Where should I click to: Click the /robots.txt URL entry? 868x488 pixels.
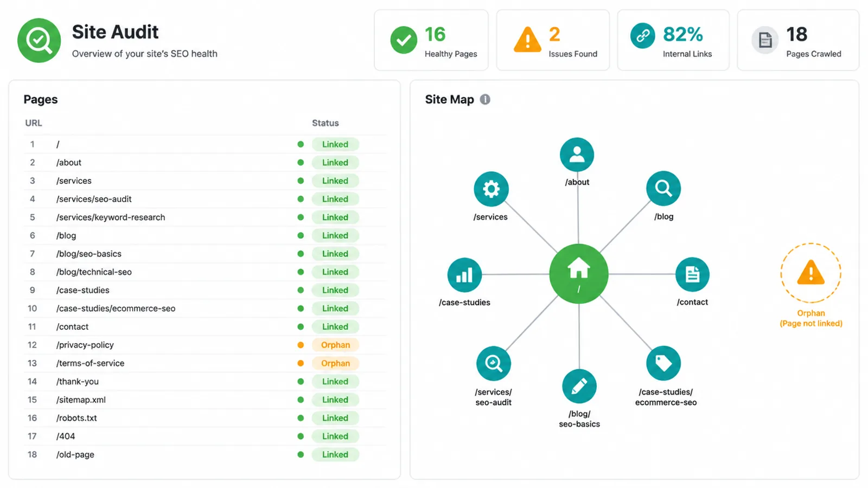click(x=76, y=418)
